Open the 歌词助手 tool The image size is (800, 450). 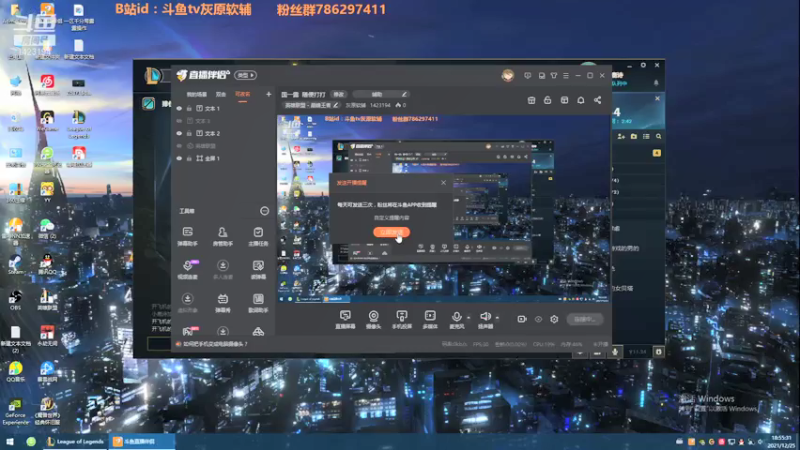[258, 303]
